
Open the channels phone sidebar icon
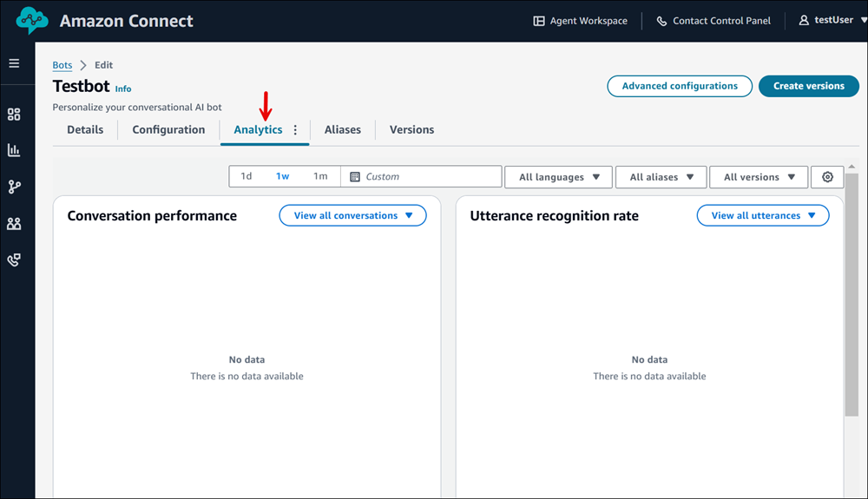pyautogui.click(x=14, y=260)
